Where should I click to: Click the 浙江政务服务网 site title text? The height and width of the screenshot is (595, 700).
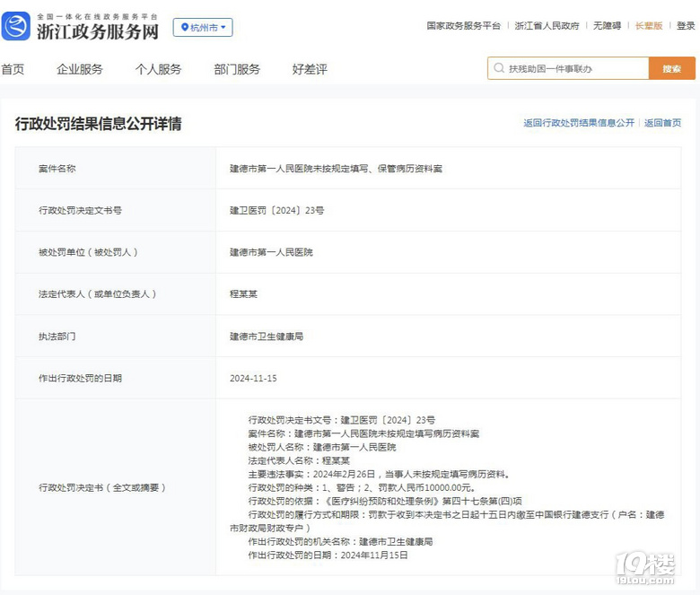click(x=98, y=31)
